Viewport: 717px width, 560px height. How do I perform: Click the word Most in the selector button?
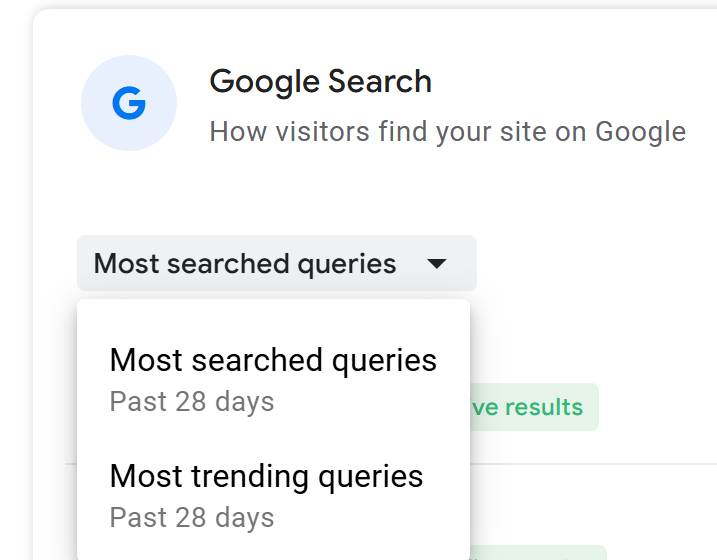[126, 264]
